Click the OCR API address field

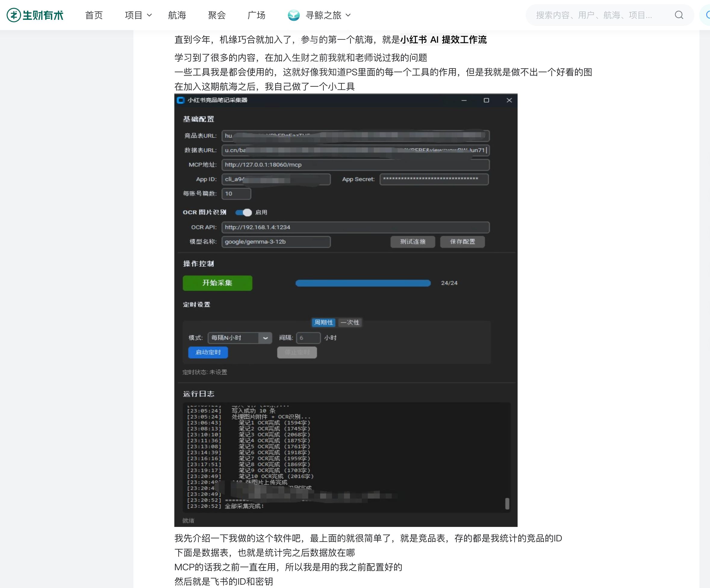355,227
